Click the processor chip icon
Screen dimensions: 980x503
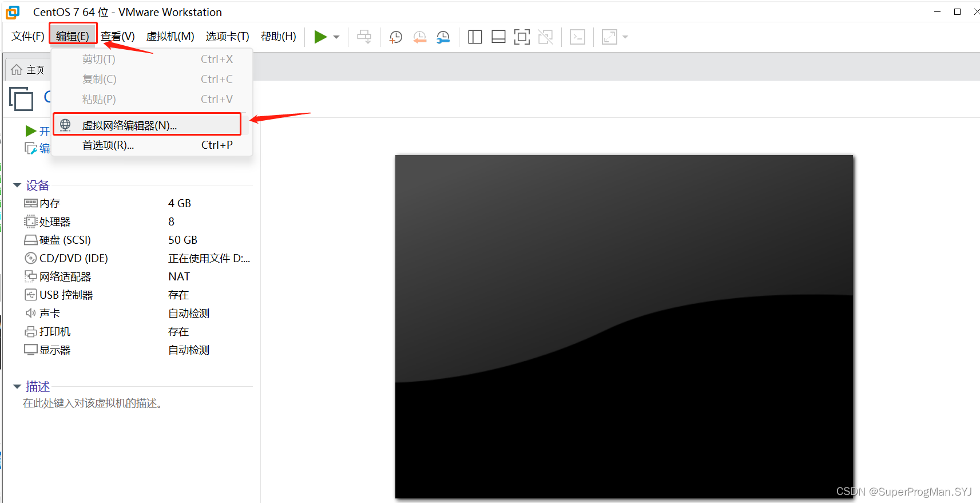point(30,221)
